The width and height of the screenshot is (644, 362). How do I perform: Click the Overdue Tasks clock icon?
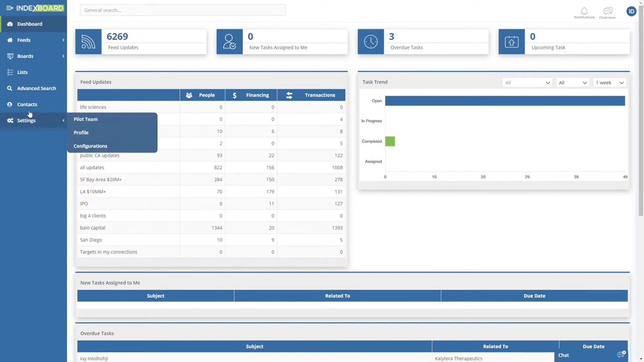point(371,42)
